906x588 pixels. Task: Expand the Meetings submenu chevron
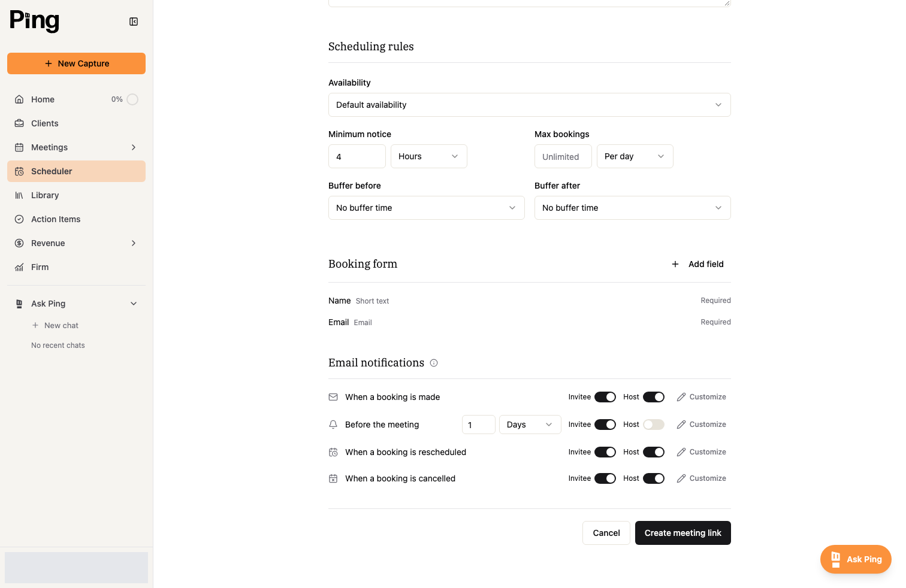point(134,147)
